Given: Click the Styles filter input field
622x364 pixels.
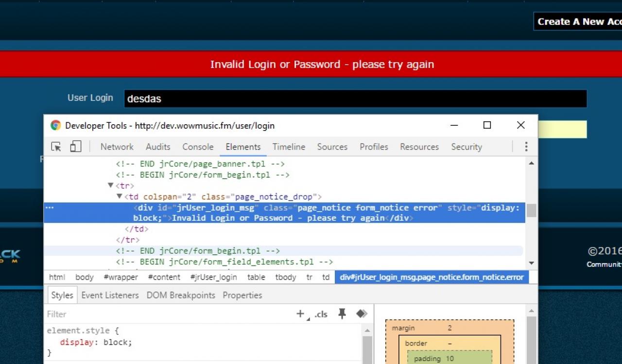Looking at the screenshot, I should pyautogui.click(x=165, y=314).
